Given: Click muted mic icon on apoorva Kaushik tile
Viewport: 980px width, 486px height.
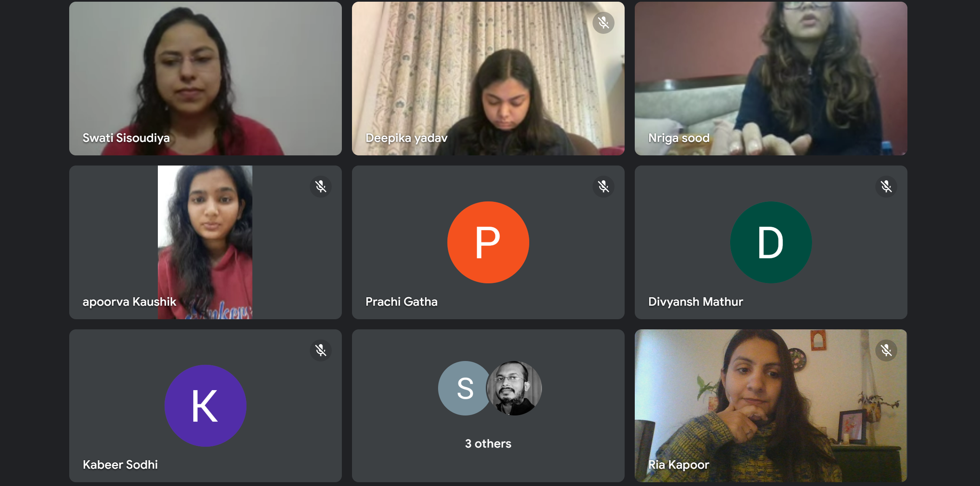Looking at the screenshot, I should coord(320,187).
